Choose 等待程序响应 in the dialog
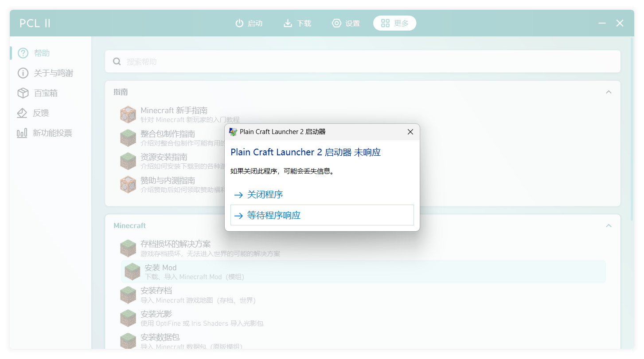Screen dimensions: 644x359 [x=322, y=215]
